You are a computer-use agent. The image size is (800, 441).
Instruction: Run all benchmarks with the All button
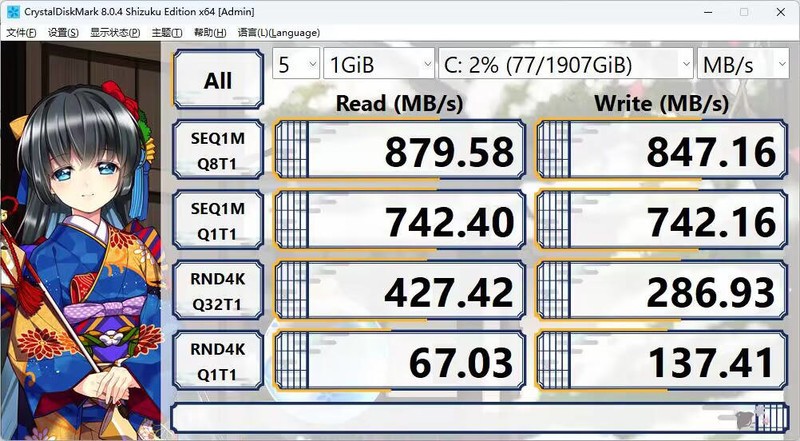point(218,80)
